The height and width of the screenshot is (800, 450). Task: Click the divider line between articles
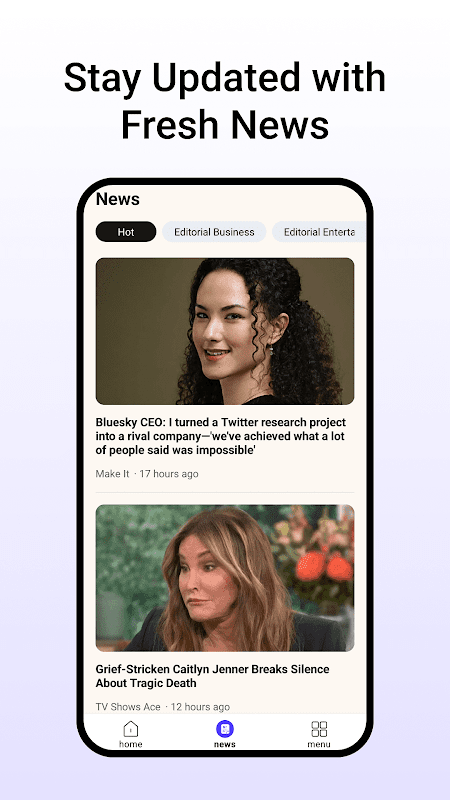[x=224, y=492]
